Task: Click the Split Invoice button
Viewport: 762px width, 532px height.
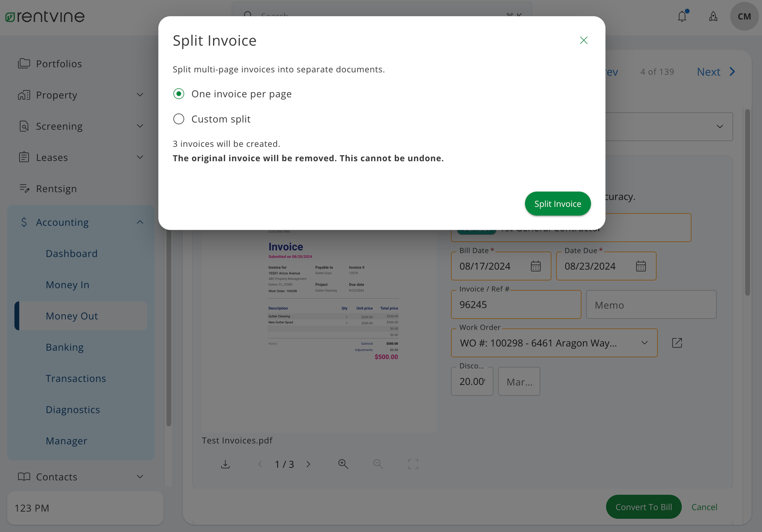Action: [x=557, y=203]
